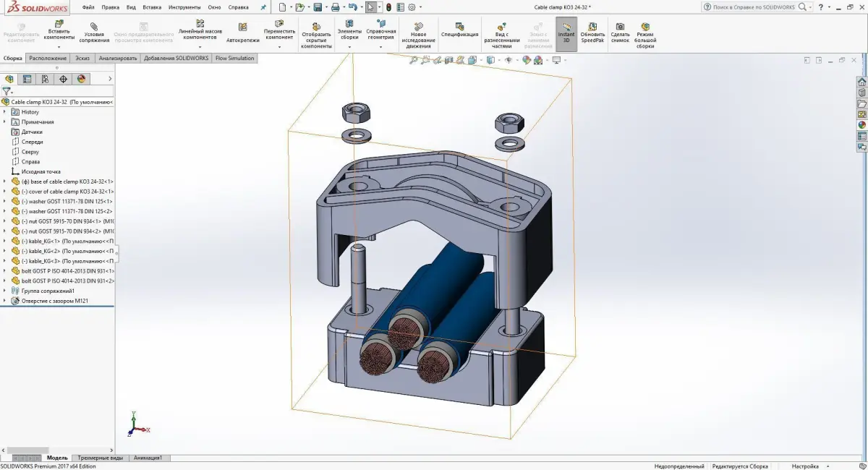This screenshot has width=868, height=470.
Task: Open the Файл menu
Action: 88,7
